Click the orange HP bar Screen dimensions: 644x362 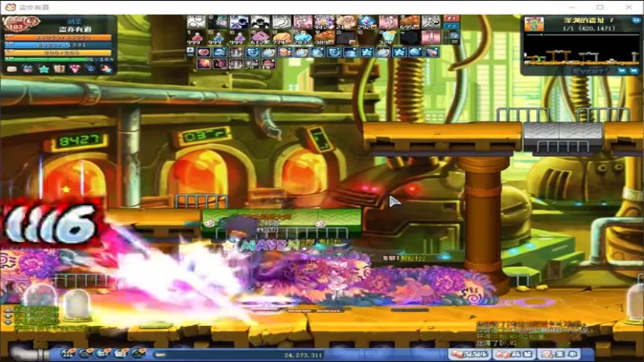[x=58, y=37]
